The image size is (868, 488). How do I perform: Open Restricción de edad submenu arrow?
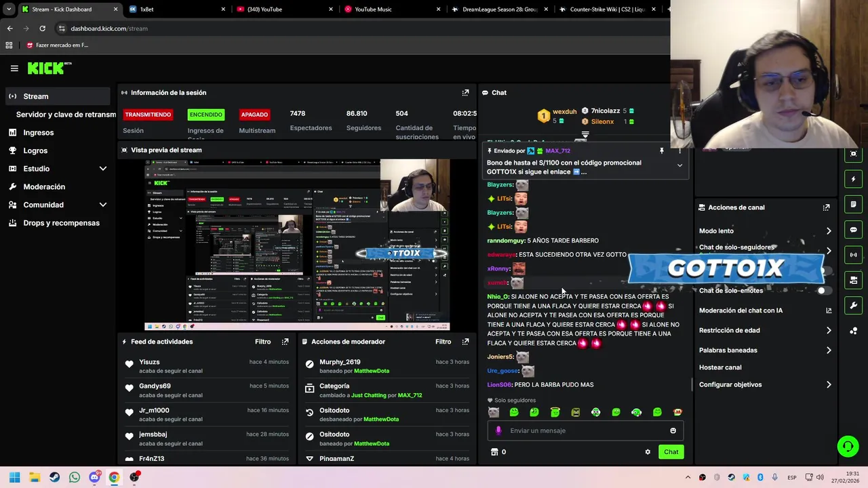[x=829, y=331]
